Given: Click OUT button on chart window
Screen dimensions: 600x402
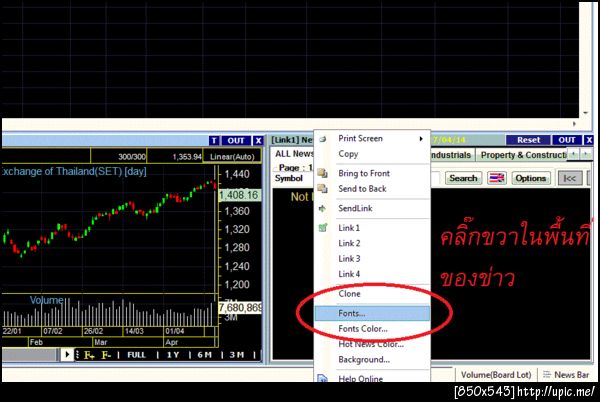Looking at the screenshot, I should point(236,140).
